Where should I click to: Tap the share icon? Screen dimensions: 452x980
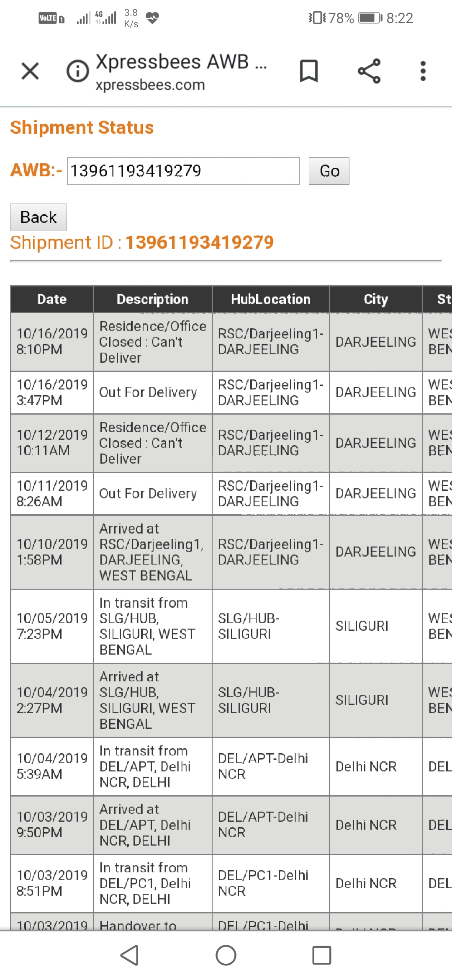tap(369, 71)
